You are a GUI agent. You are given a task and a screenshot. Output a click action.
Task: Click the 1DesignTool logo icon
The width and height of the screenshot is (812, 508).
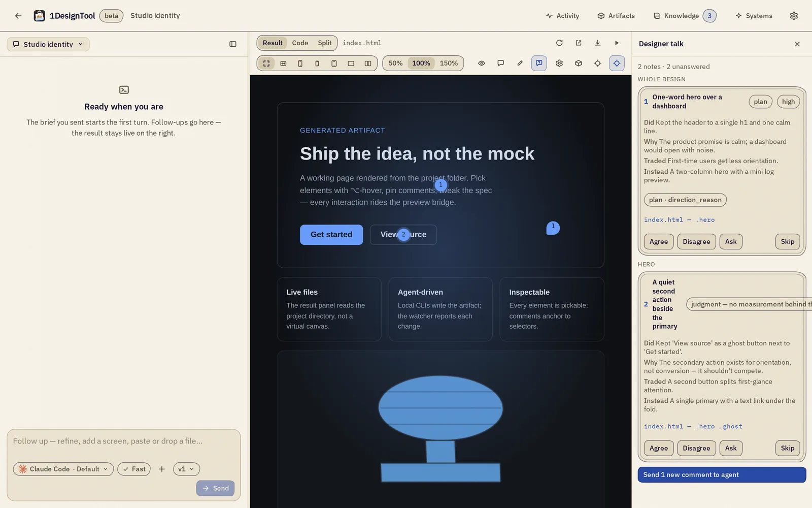[39, 16]
